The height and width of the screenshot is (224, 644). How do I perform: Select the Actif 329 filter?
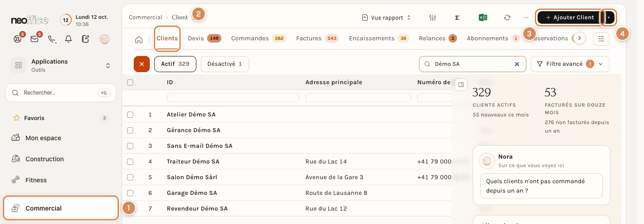tap(175, 64)
